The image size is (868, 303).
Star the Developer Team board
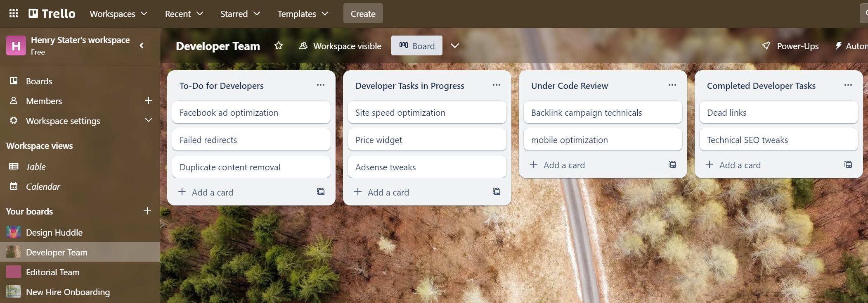click(279, 45)
